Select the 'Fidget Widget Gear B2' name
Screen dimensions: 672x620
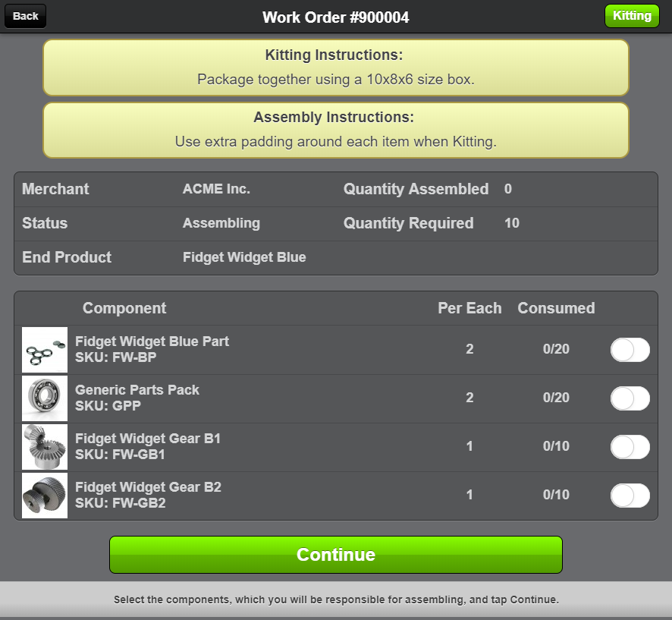[149, 487]
